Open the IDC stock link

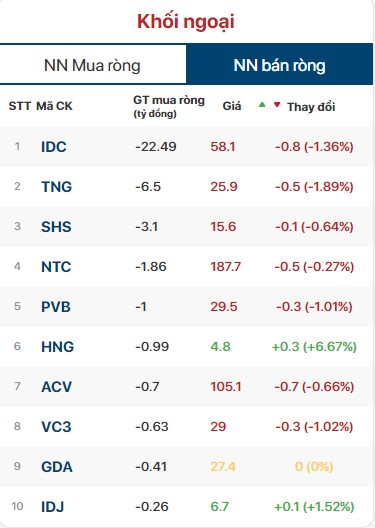(54, 147)
